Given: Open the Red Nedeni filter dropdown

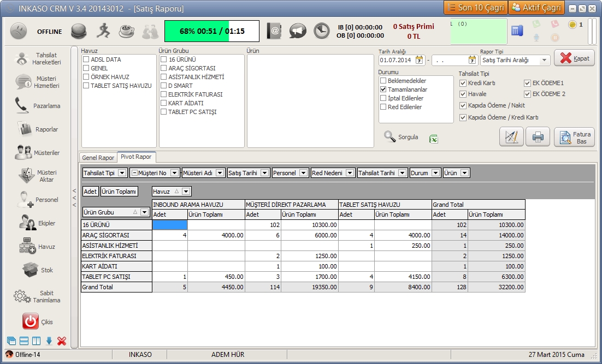Looking at the screenshot, I should coord(350,173).
